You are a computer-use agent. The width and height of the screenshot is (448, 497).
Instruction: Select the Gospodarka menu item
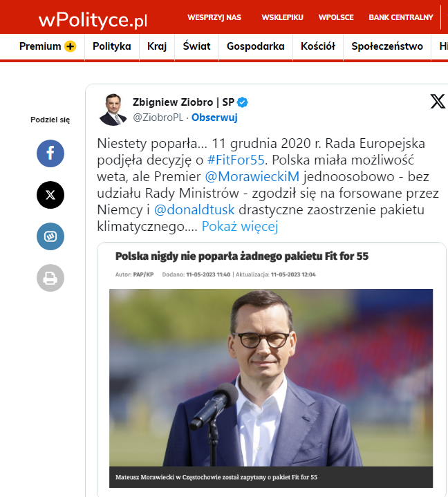pos(256,46)
